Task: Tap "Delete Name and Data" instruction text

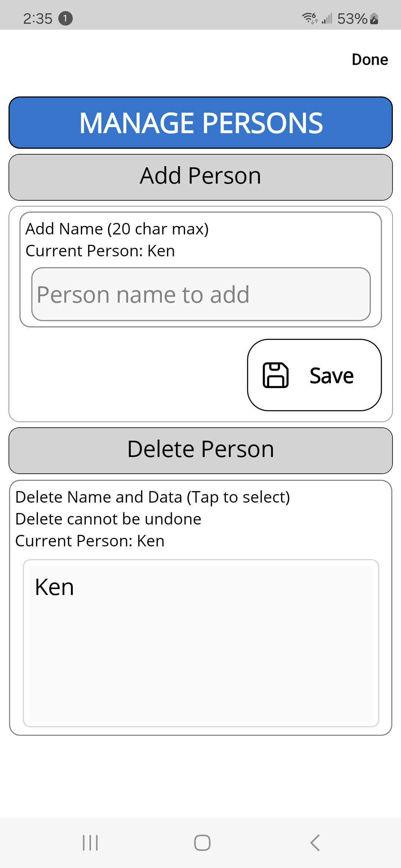Action: pos(153,497)
